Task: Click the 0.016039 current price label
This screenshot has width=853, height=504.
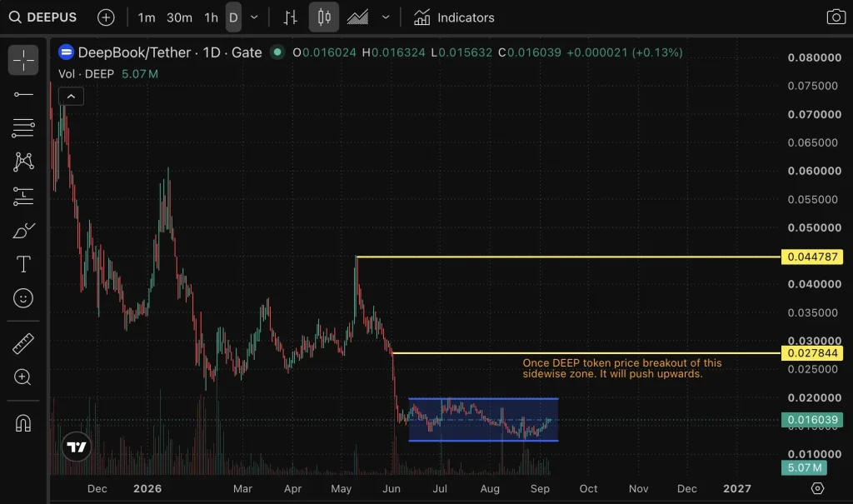Action: click(x=812, y=420)
